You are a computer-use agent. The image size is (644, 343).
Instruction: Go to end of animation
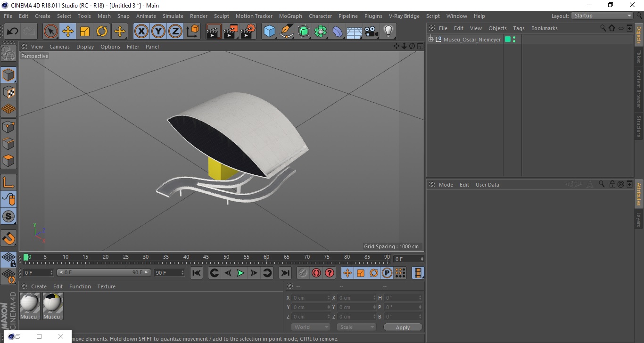(285, 273)
